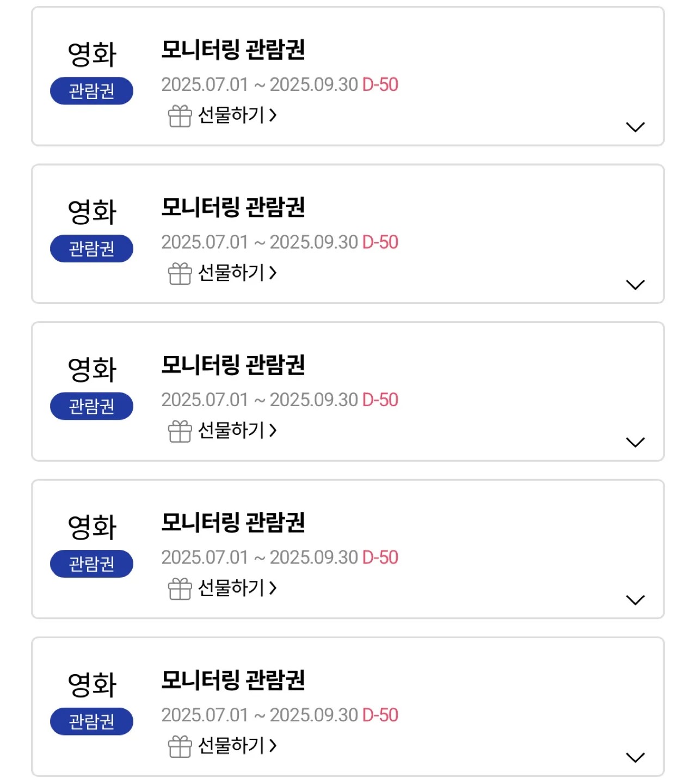Tap 선물하기 link in the fifth card
Viewport: 696px width, 784px height.
click(x=237, y=745)
